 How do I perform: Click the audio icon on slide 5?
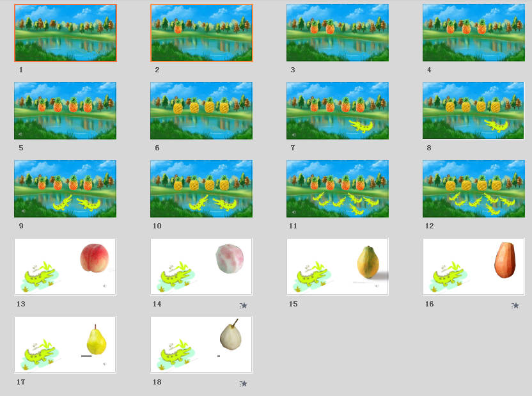point(20,134)
